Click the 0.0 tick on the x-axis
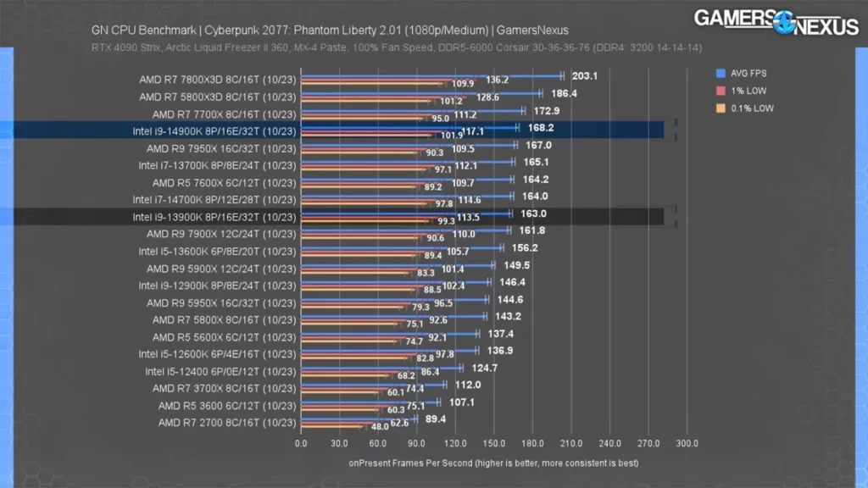The height and width of the screenshot is (488, 868). pyautogui.click(x=301, y=443)
